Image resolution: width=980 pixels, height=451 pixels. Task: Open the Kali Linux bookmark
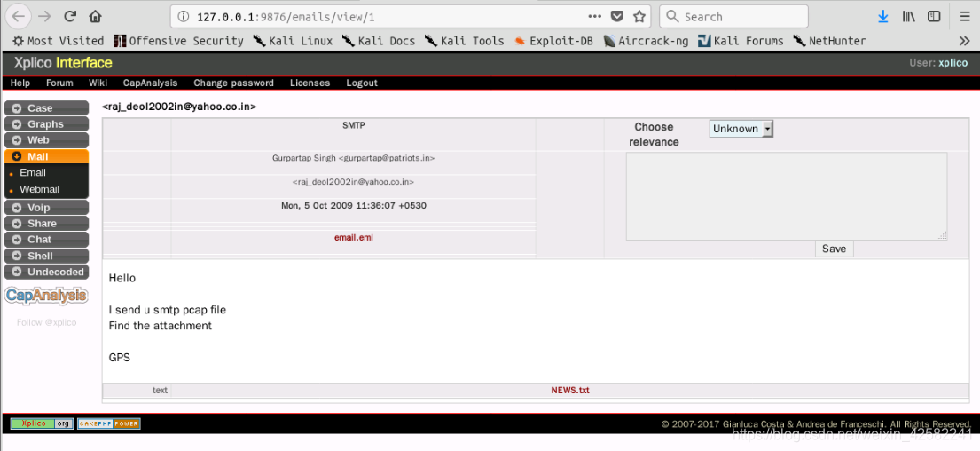[x=293, y=41]
